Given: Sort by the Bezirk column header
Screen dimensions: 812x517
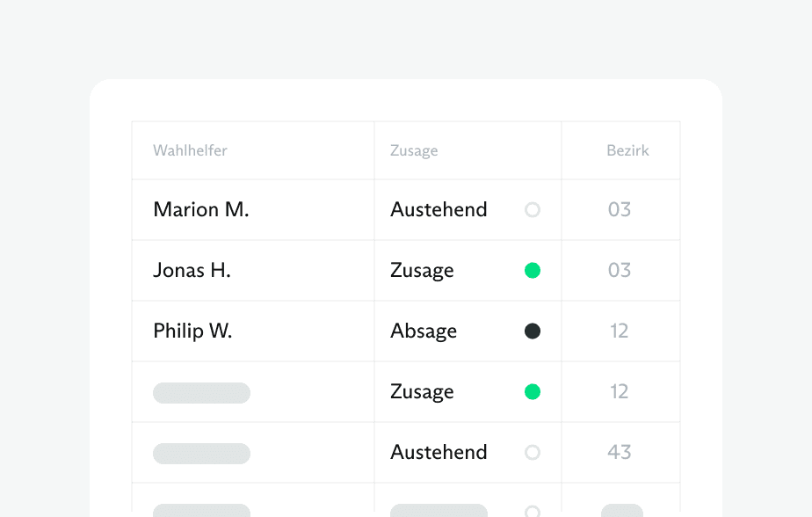Looking at the screenshot, I should click(x=627, y=150).
